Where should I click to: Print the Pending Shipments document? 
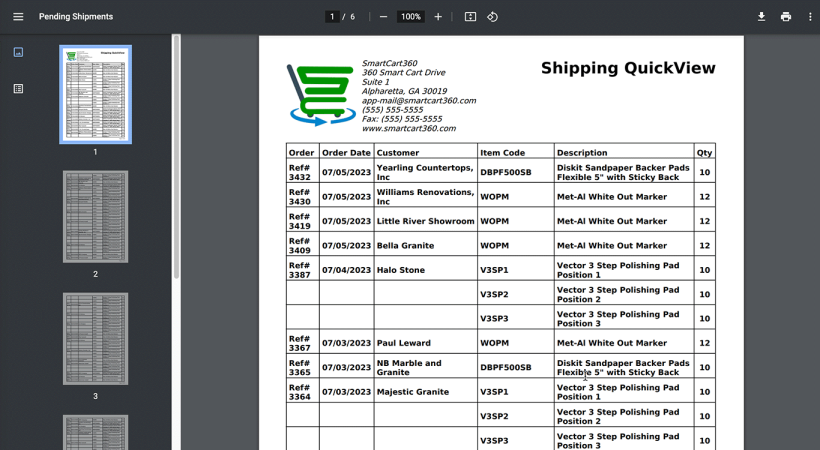(786, 17)
